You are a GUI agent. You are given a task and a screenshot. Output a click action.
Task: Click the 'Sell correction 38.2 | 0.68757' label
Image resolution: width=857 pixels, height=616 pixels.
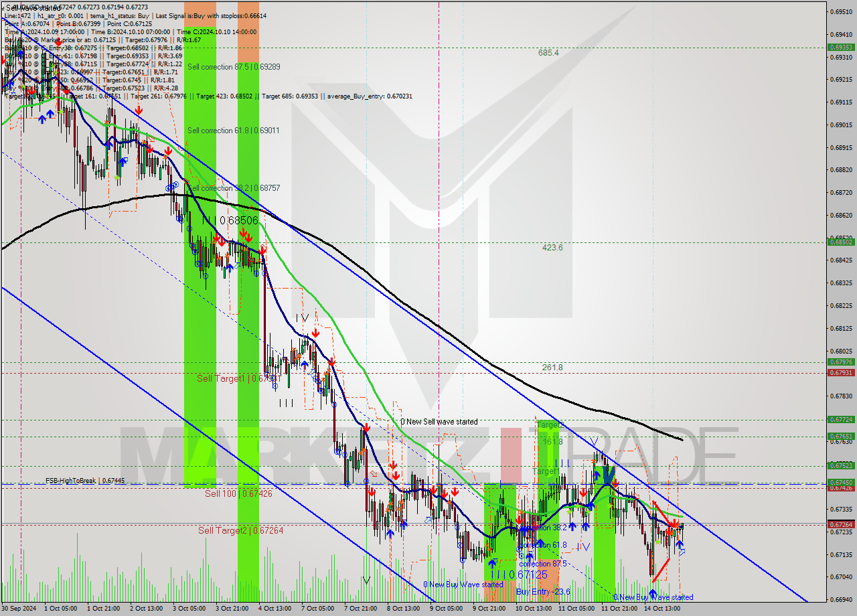(x=234, y=188)
